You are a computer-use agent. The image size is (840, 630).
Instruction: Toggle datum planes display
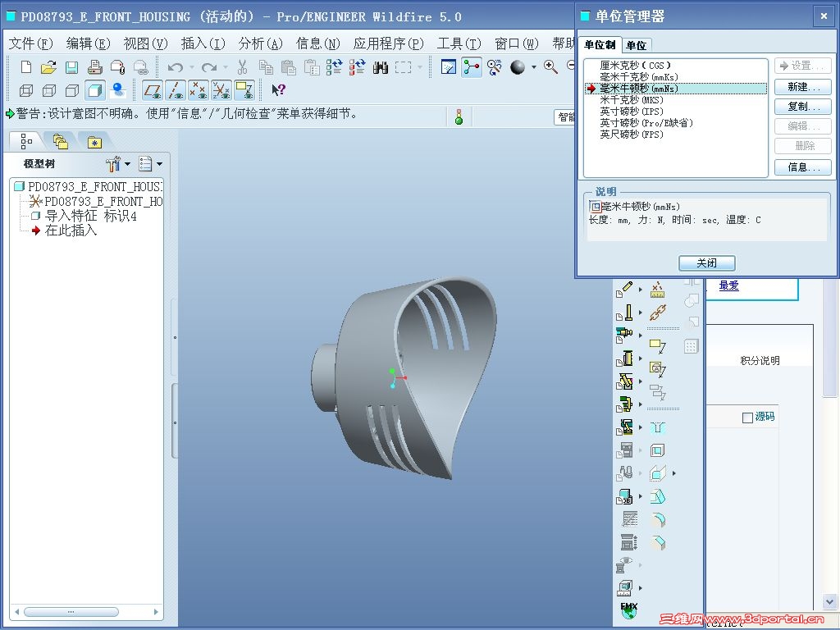coord(153,90)
